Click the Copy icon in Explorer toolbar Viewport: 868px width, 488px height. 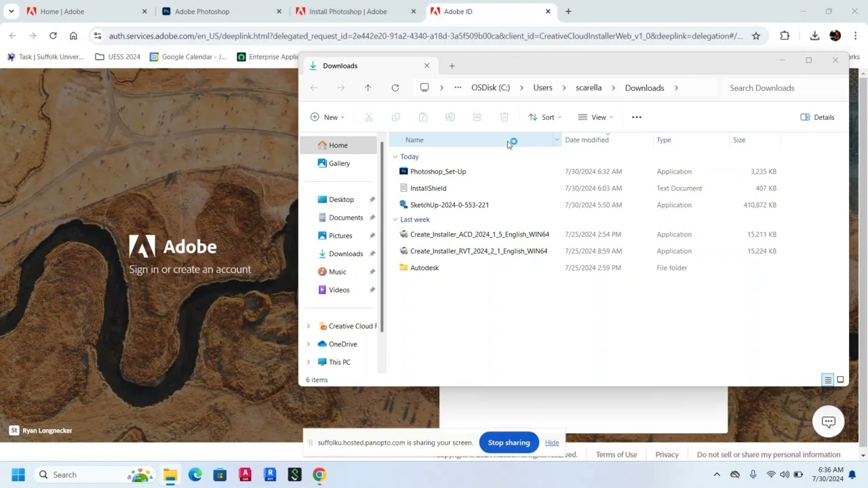tap(396, 117)
